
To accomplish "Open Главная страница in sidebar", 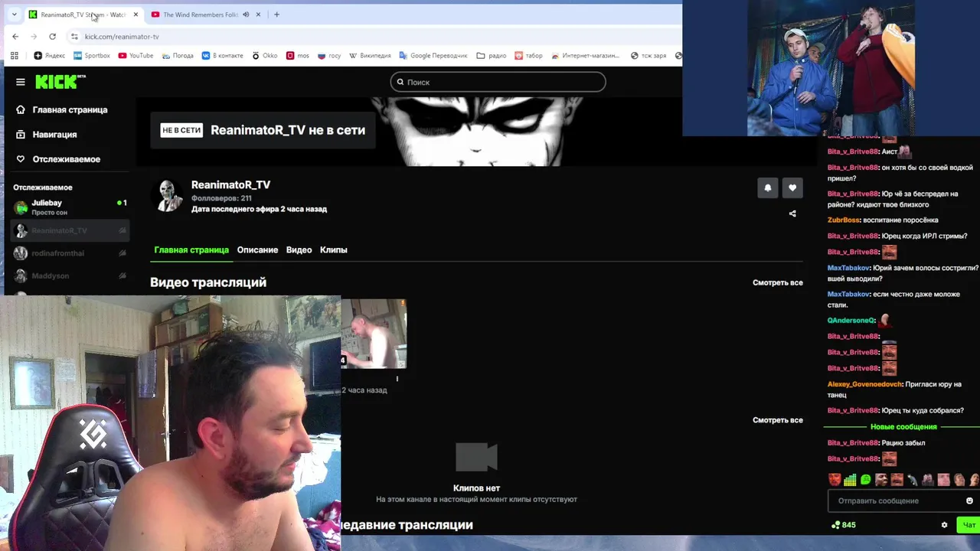I will (69, 109).
